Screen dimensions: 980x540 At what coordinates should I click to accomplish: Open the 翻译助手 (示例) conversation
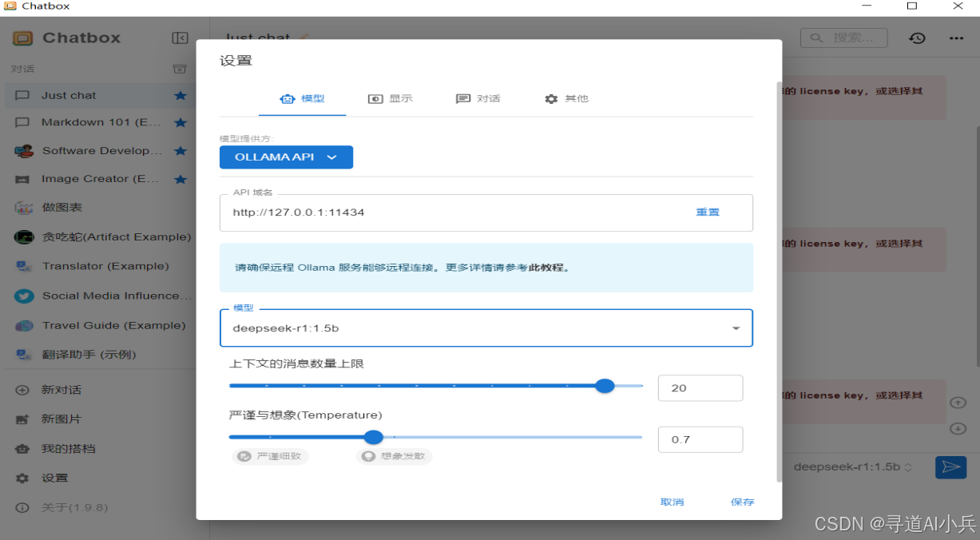point(99,355)
